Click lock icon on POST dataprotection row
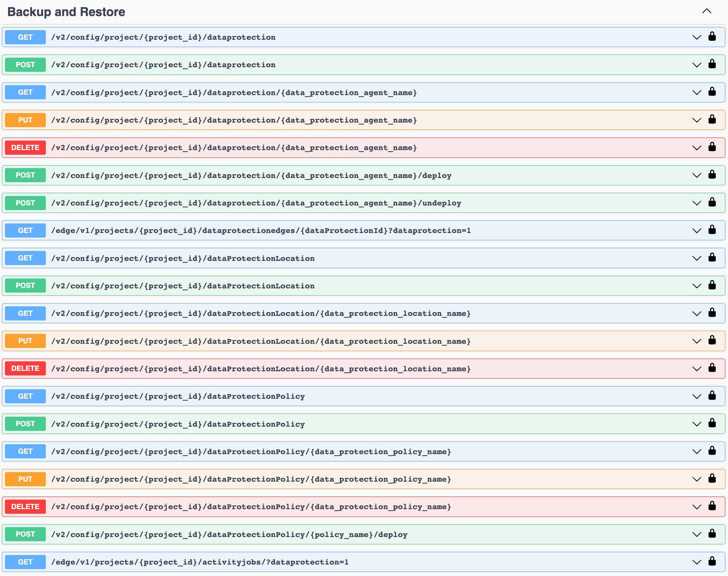This screenshot has width=728, height=576. tap(712, 64)
